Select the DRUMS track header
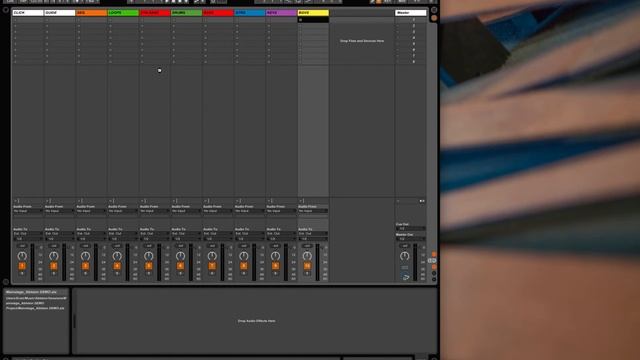This screenshot has width=640, height=360. 186,13
